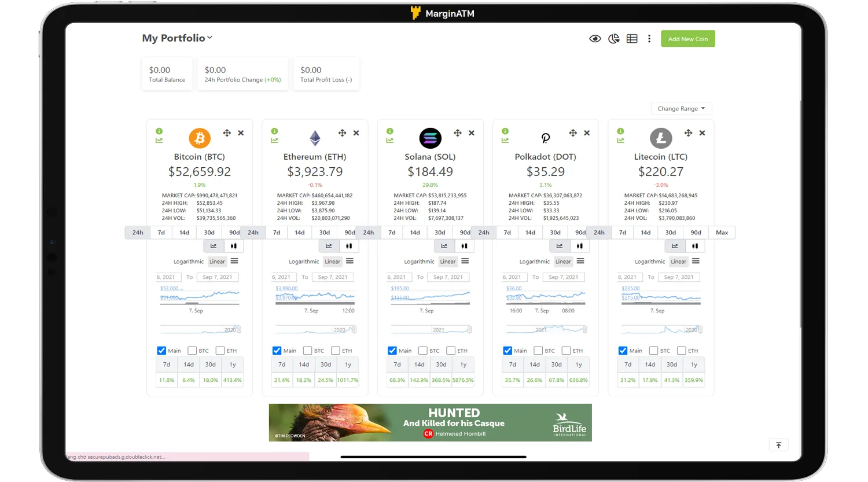This screenshot has height=482, width=868.
Task: Click the move handle on Solana card
Action: coord(458,133)
